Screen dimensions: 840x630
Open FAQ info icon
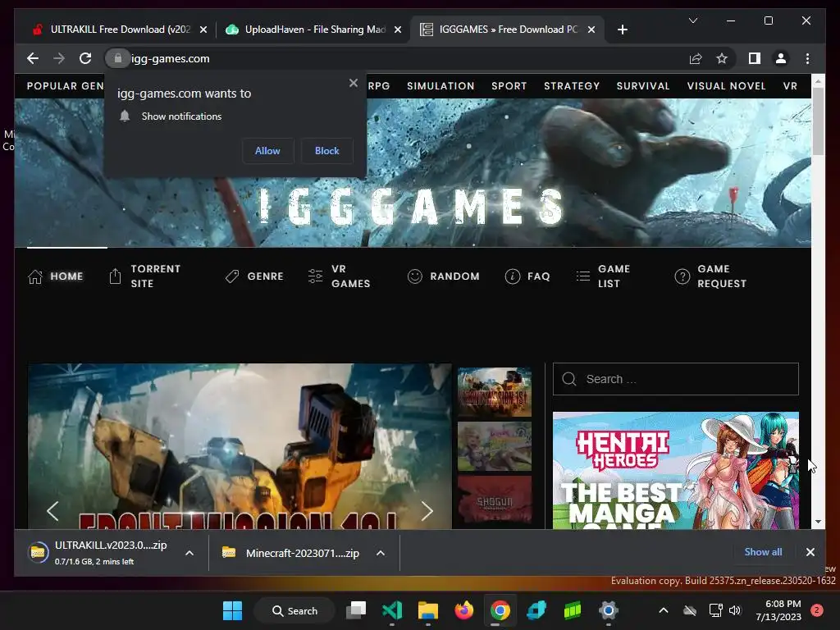click(x=512, y=276)
